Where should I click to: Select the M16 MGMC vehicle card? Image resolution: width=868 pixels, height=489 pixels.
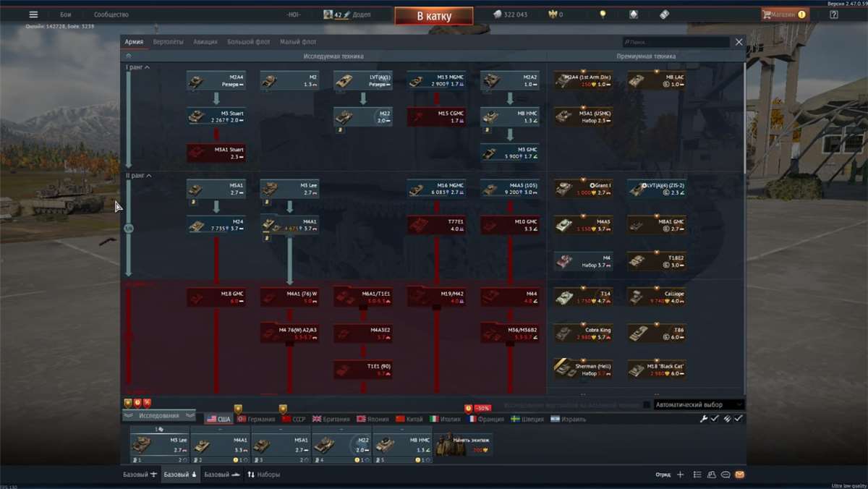(436, 189)
